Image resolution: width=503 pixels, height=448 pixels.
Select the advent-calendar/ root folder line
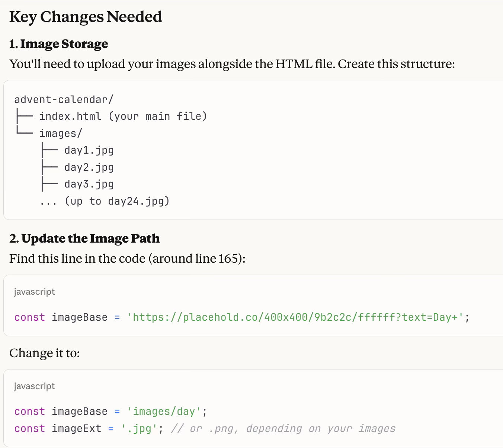[x=64, y=100]
